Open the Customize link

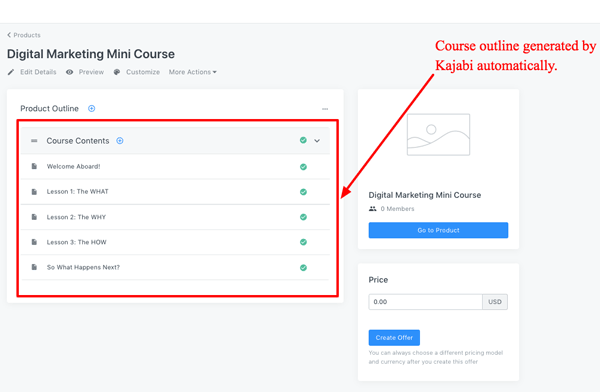pyautogui.click(x=143, y=72)
